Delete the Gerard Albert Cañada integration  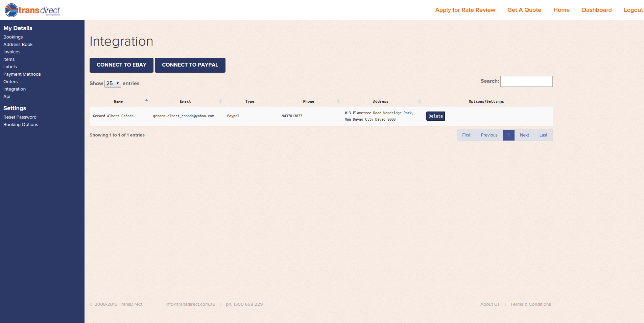tap(435, 116)
